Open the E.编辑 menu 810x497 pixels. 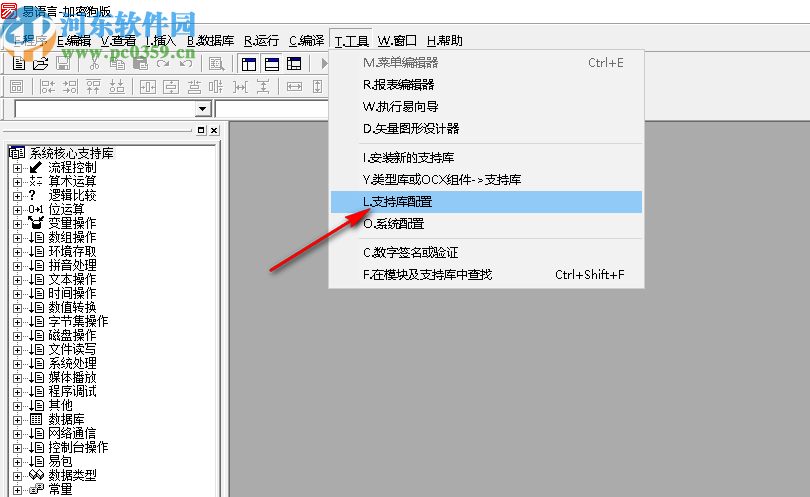pos(74,40)
